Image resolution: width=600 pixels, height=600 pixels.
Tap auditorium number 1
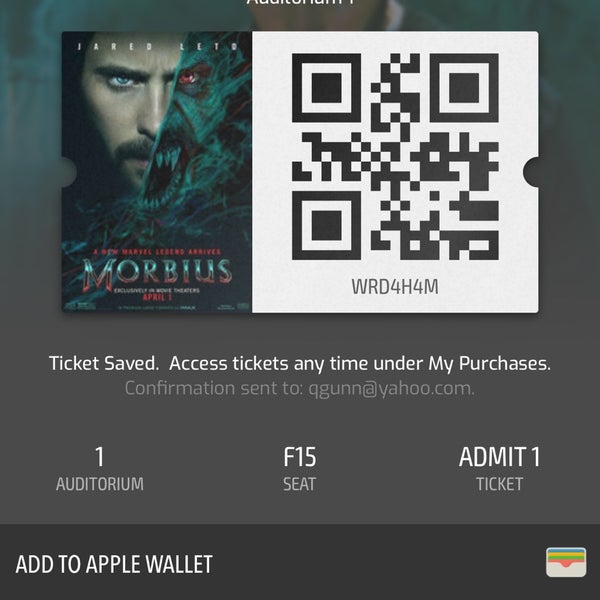[x=99, y=457]
